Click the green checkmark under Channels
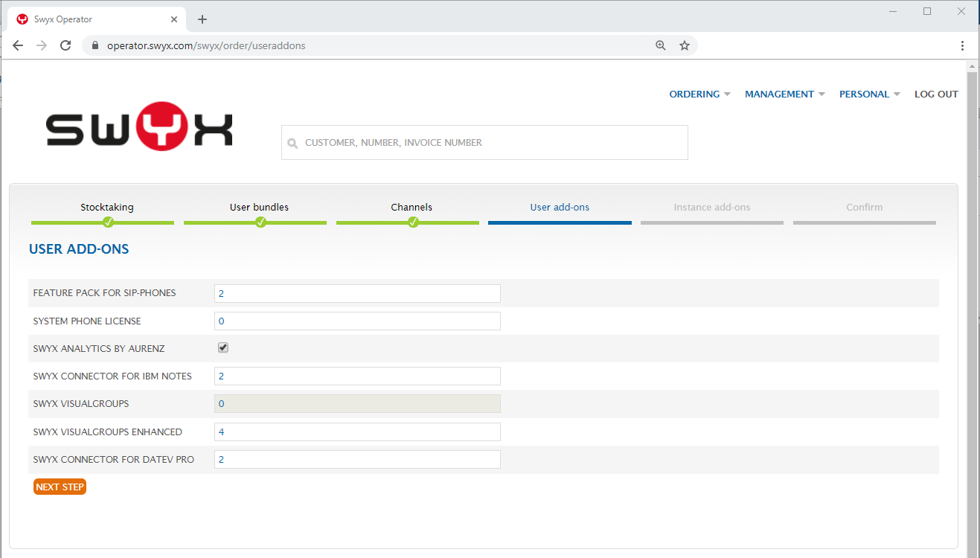 tap(413, 222)
